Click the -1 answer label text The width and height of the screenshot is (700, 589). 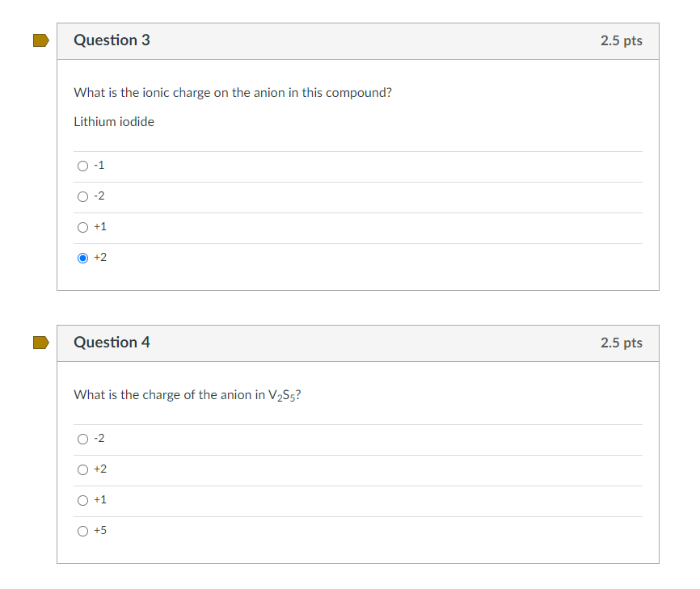pyautogui.click(x=99, y=165)
